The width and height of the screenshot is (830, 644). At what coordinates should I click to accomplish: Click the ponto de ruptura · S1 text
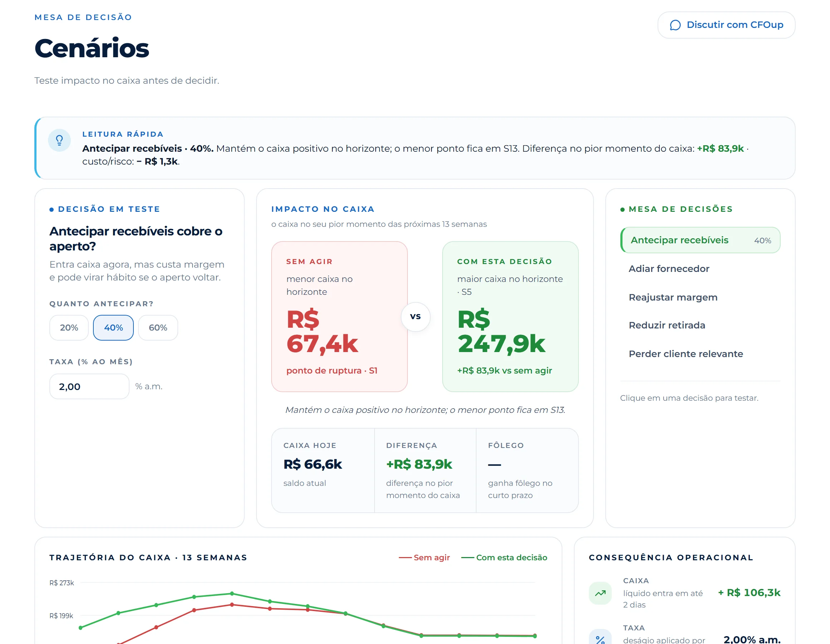coord(332,371)
